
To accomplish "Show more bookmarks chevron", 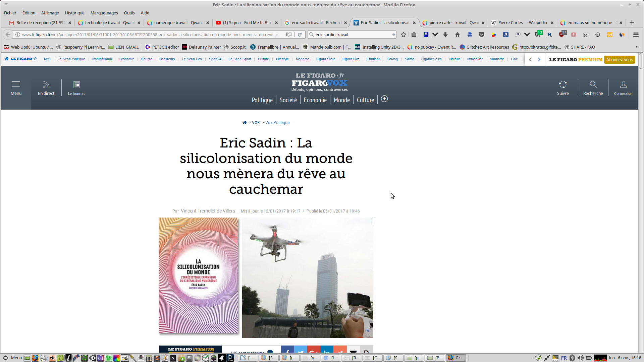I will pyautogui.click(x=637, y=47).
